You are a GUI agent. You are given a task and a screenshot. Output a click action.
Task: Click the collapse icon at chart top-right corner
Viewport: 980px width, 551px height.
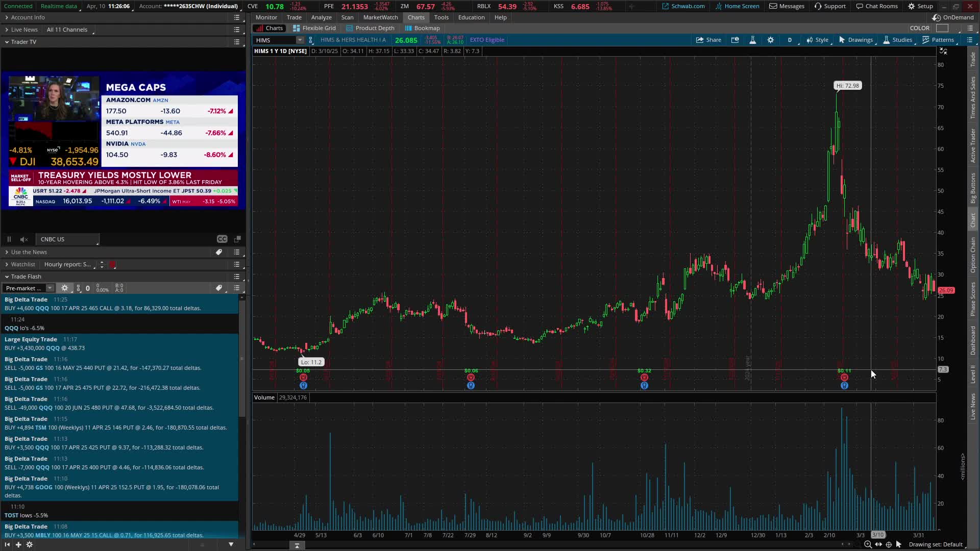(x=943, y=51)
